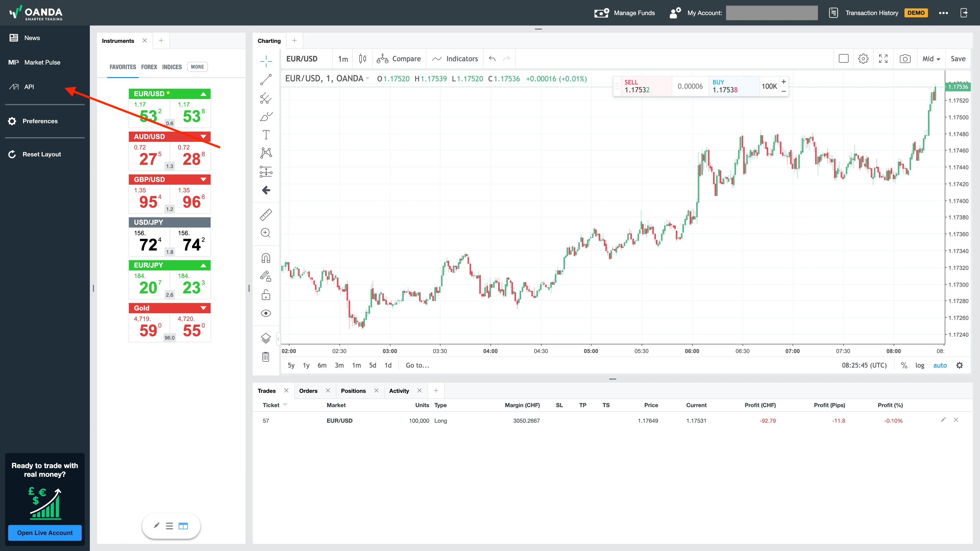Screen dimensions: 980x551
Task: Select the ruler measure tool
Action: coord(265,215)
